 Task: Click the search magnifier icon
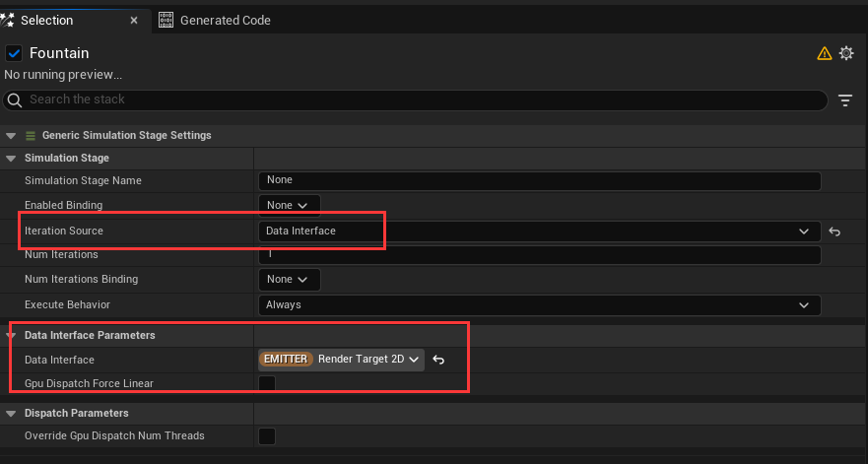(x=14, y=99)
